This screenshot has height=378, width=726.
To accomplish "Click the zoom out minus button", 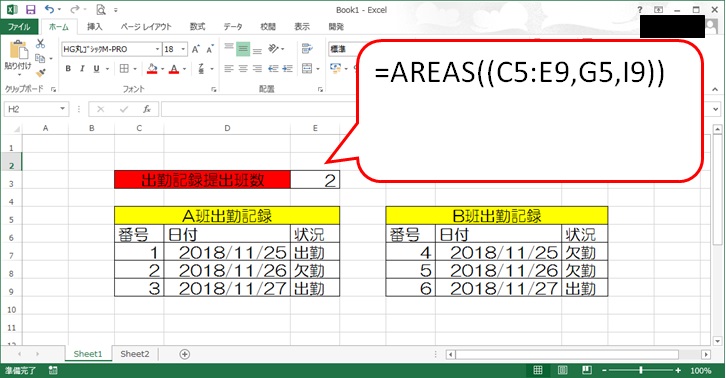I will click(604, 370).
